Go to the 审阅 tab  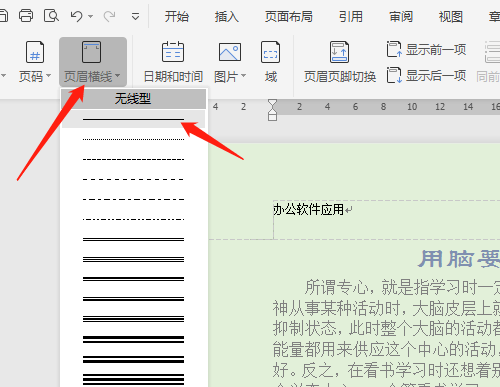(401, 16)
